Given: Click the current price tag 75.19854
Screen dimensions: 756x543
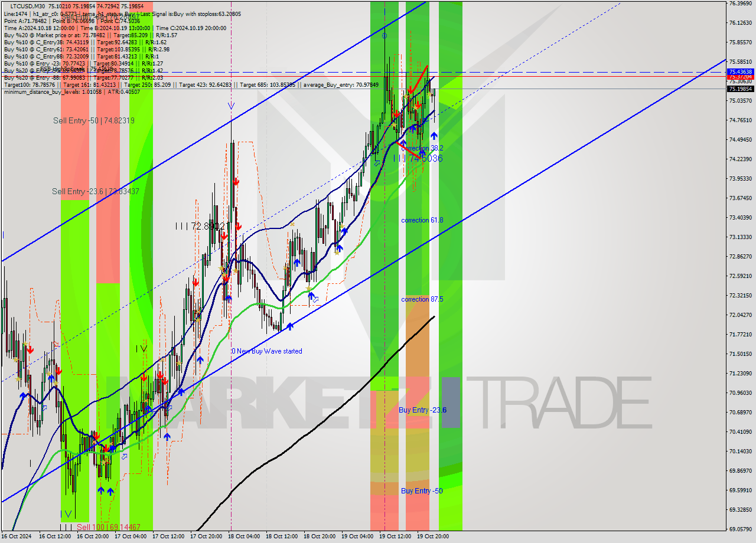Looking at the screenshot, I should 740,89.
